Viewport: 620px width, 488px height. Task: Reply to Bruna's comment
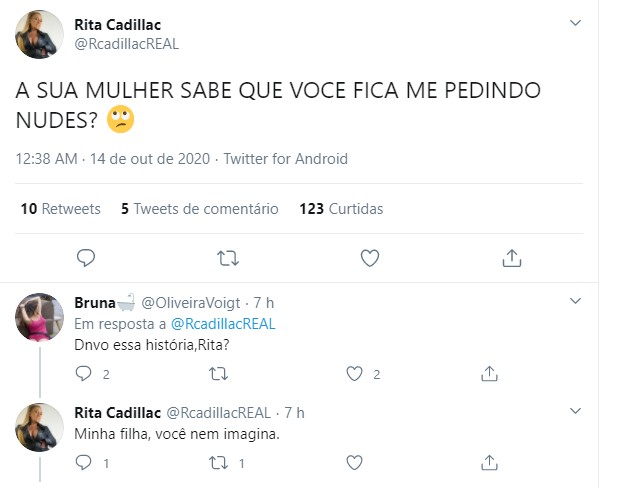pos(85,374)
